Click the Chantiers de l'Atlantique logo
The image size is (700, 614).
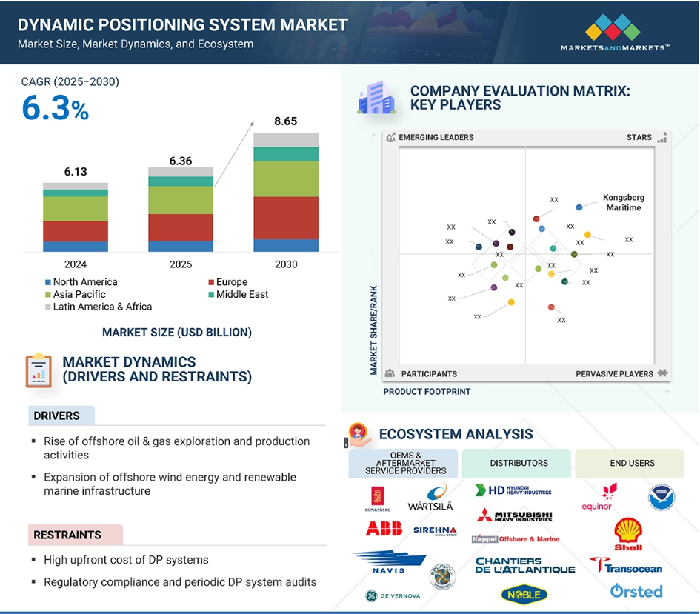pos(525,565)
